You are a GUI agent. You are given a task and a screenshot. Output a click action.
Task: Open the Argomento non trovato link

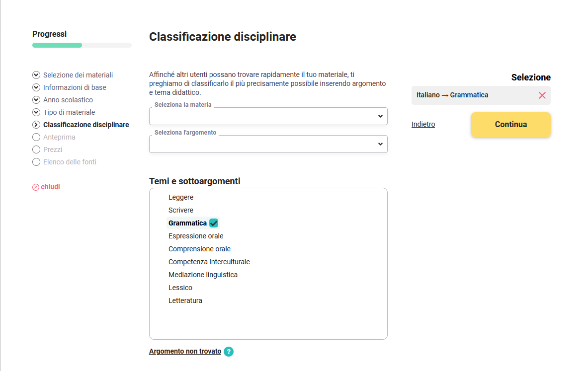point(185,351)
